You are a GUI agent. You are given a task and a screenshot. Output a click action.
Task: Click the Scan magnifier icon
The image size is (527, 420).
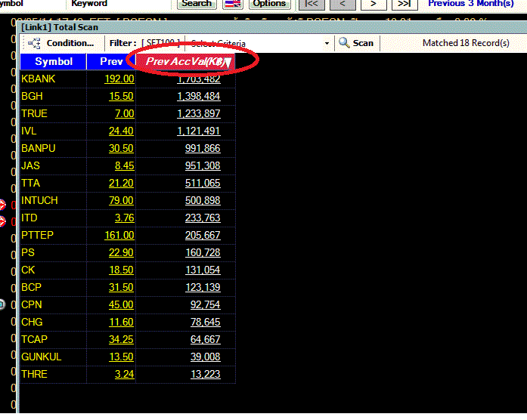(344, 43)
